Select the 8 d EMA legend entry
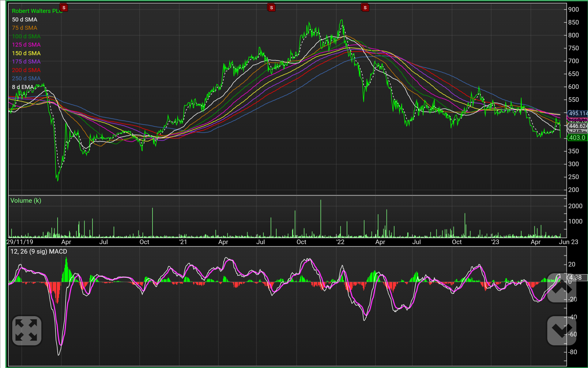Viewport: 588px width, 368px height. coord(23,87)
